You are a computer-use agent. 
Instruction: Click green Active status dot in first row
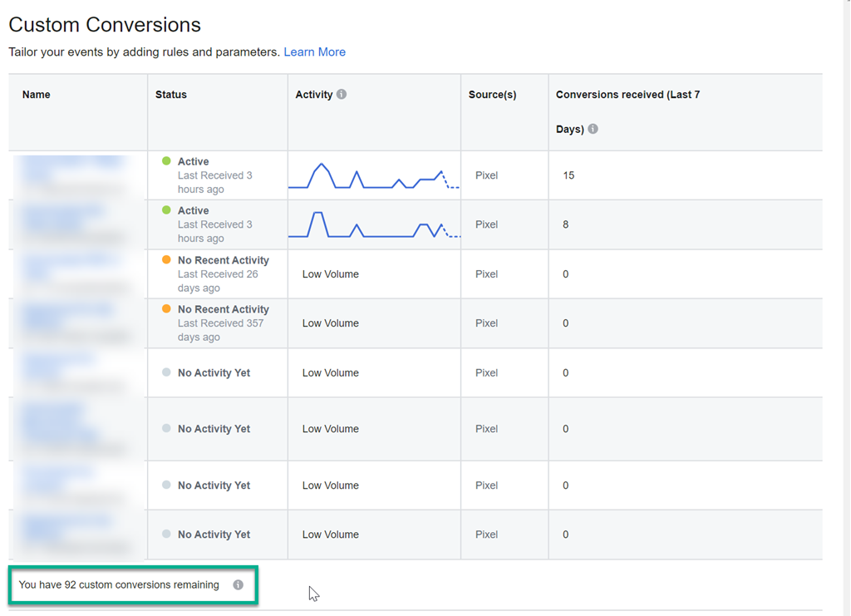166,161
